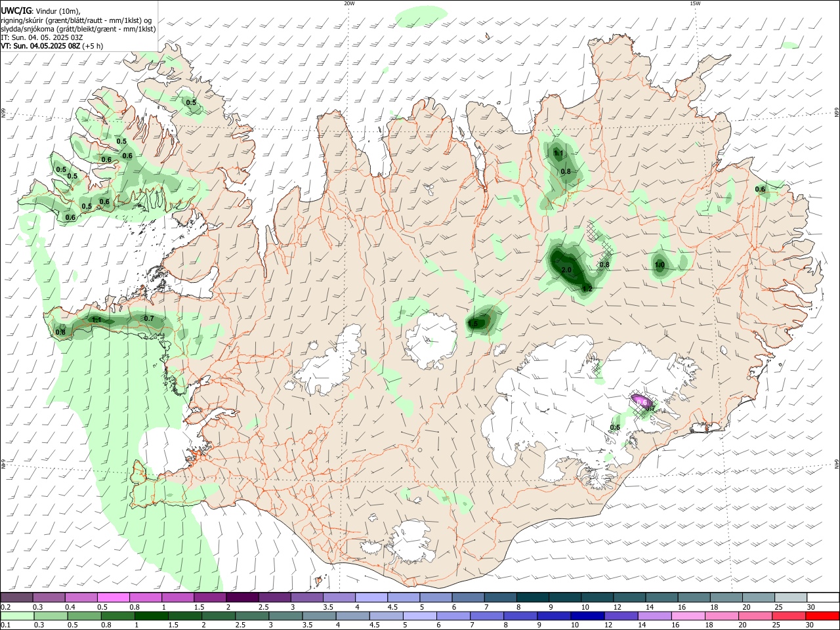Click the 'IT: Sun. 04. 05. 2025 03Z' line
Screen dimensions: 840x630
click(42, 37)
